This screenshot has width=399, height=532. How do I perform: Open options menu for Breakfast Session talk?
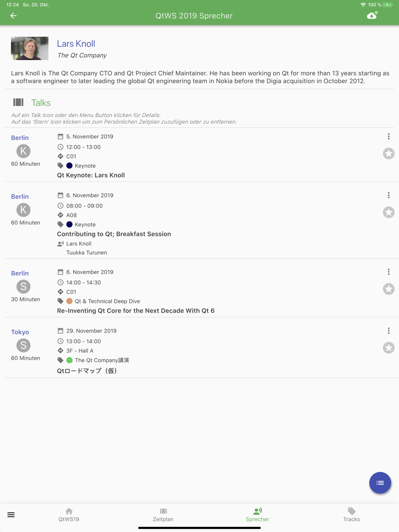pos(389,195)
